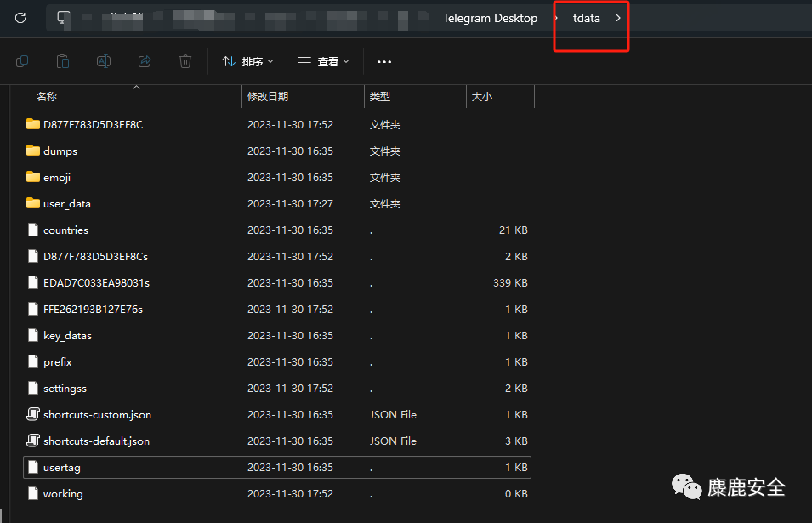The height and width of the screenshot is (523, 812).
Task: Click the Rename icon in toolbar
Action: [x=104, y=61]
